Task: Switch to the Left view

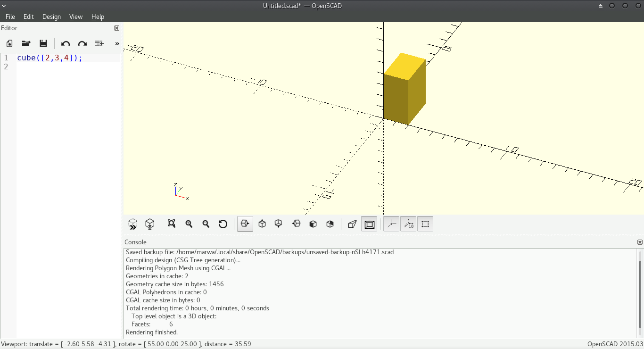Action: point(296,224)
